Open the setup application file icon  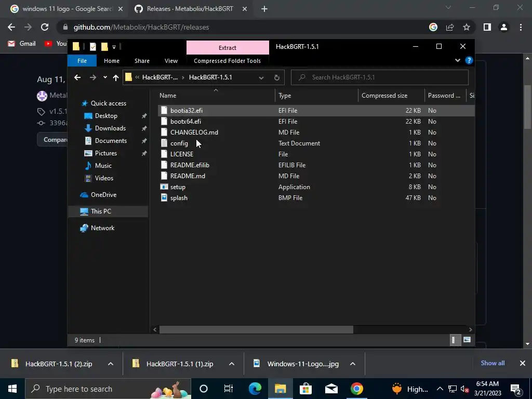coord(164,187)
